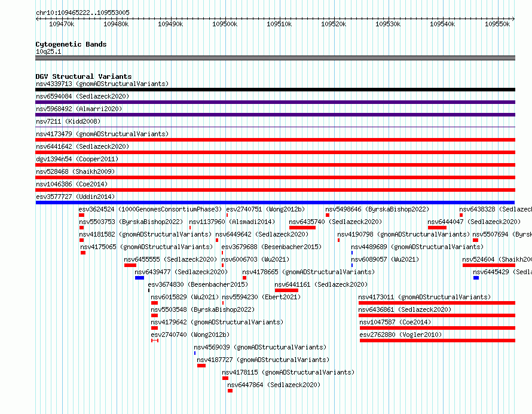Open variant nsv6594084 (Sedlazeck2020)
The width and height of the screenshot is (532, 414).
click(x=82, y=96)
